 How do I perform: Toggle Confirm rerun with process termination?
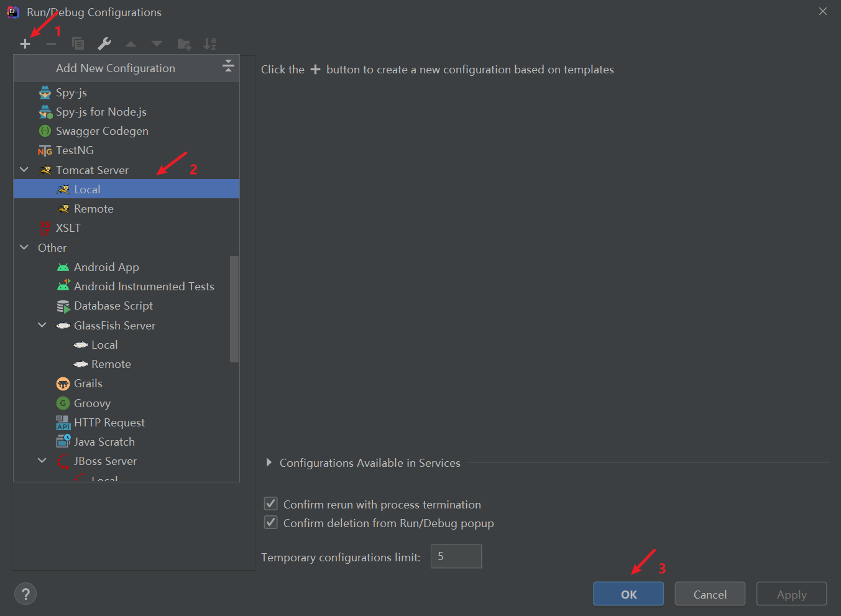(271, 503)
